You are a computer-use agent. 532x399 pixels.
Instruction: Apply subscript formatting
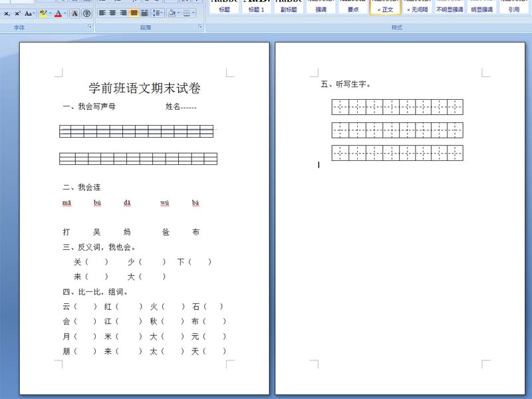click(7, 13)
